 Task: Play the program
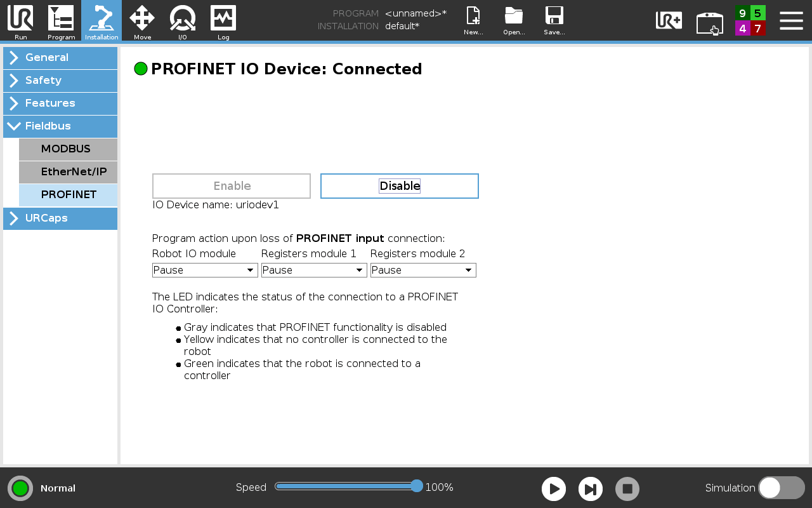click(x=554, y=489)
